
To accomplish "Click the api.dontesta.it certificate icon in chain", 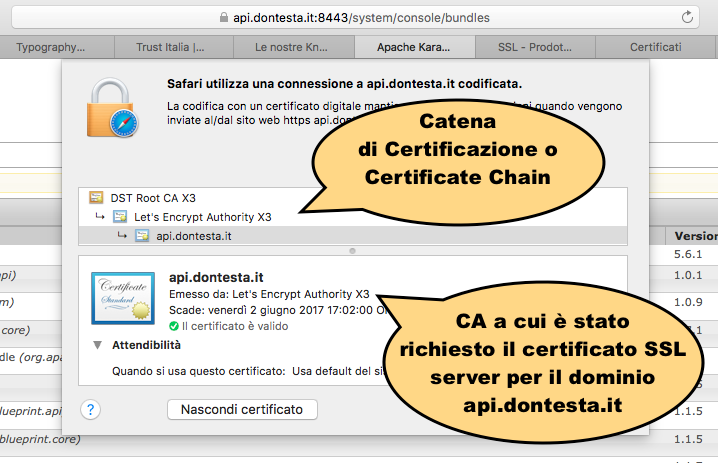I will click(142, 235).
